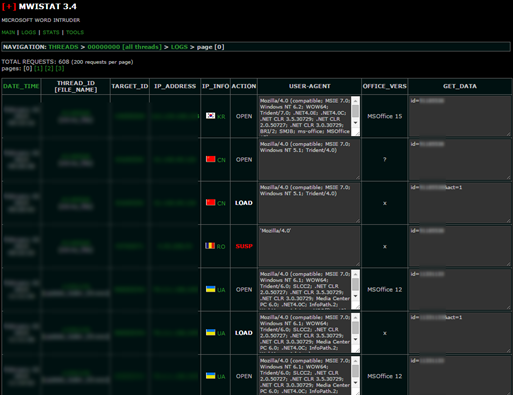The image size is (513, 395).
Task: Open the STATS menu link
Action: tap(51, 32)
